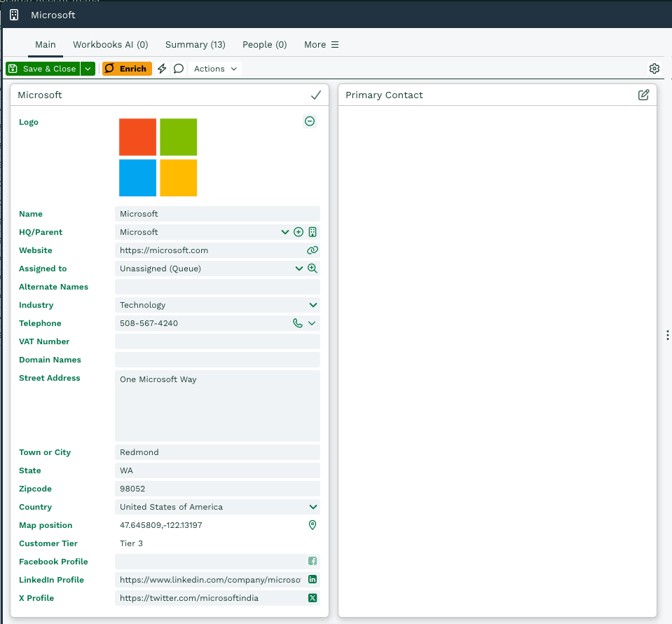The image size is (672, 624).
Task: Edit Primary Contact with pencil icon
Action: tap(643, 95)
